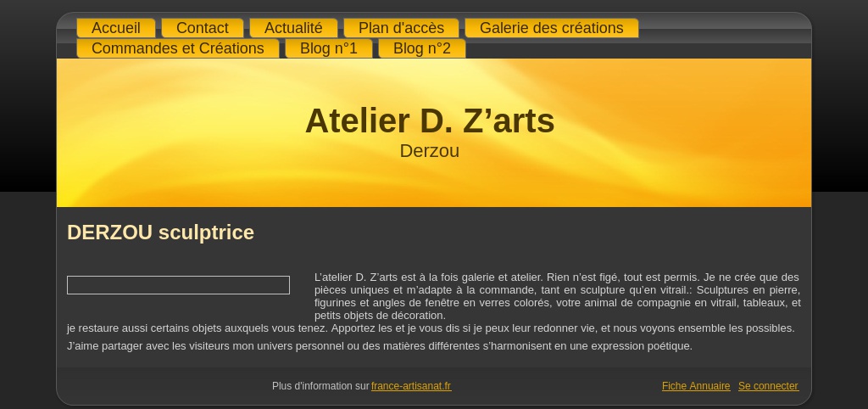Select the Actualité menu tab
Screen dimensions: 868x409
click(x=293, y=28)
